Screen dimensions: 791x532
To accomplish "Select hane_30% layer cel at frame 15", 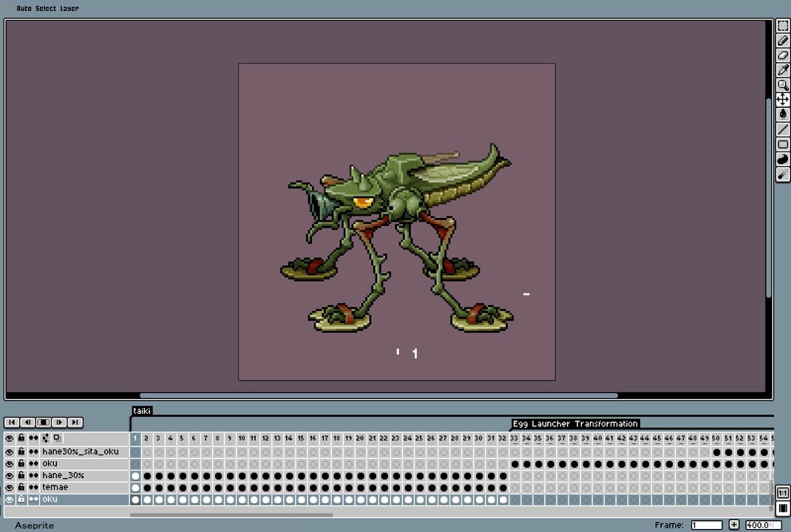I will 301,476.
